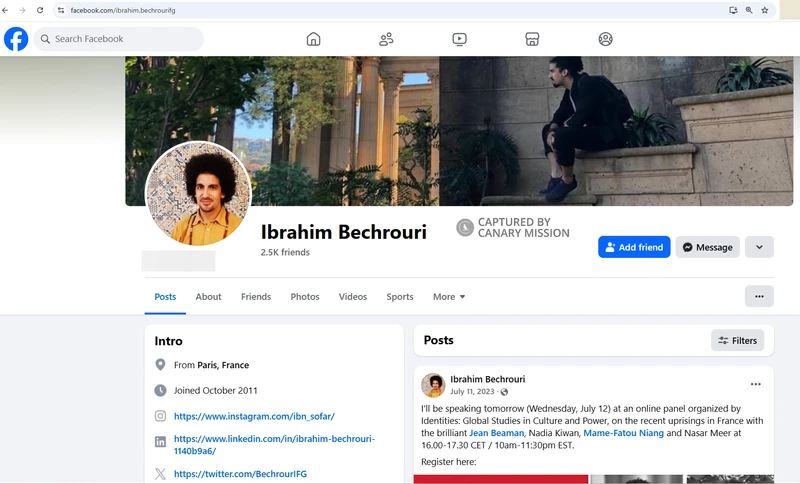Open the post options three-dot menu
Image resolution: width=800 pixels, height=484 pixels.
tap(756, 384)
